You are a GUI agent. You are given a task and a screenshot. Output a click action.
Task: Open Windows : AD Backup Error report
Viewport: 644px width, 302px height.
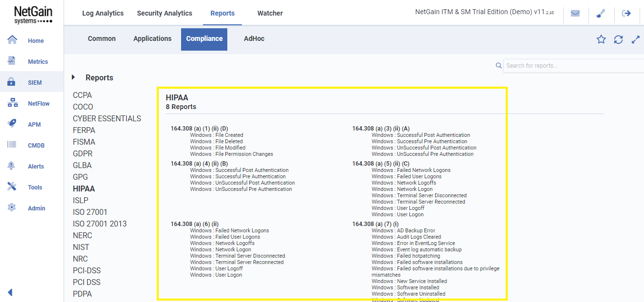coord(404,230)
